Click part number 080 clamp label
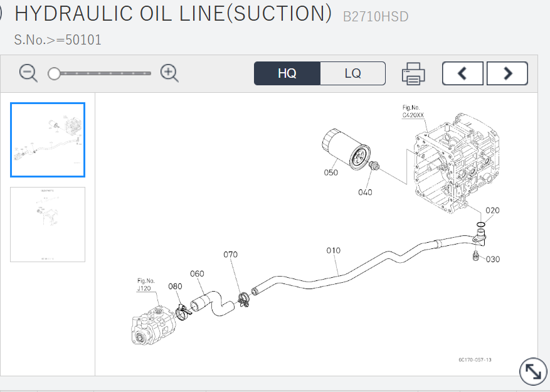 pos(175,286)
